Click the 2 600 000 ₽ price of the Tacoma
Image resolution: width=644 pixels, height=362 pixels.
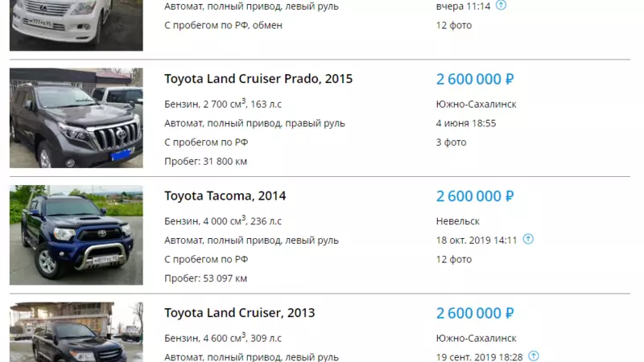click(475, 195)
